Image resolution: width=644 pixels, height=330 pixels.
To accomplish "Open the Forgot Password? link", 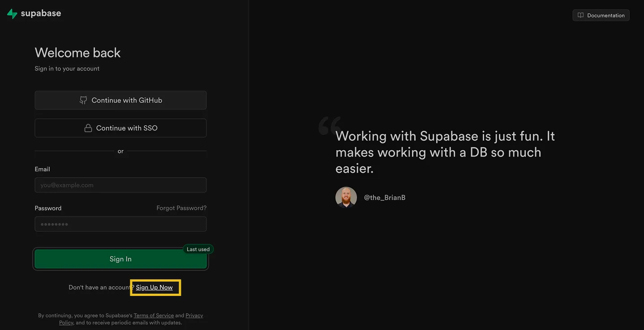I will pos(181,208).
